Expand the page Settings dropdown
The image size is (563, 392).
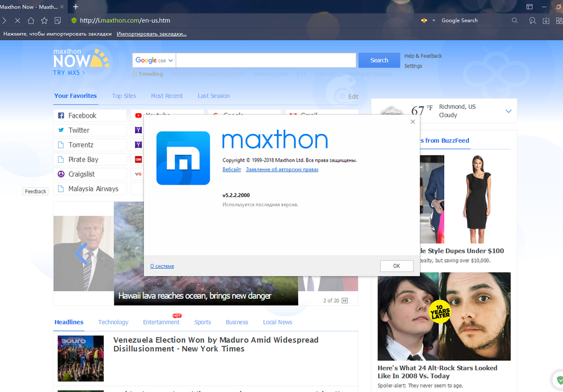(x=416, y=66)
